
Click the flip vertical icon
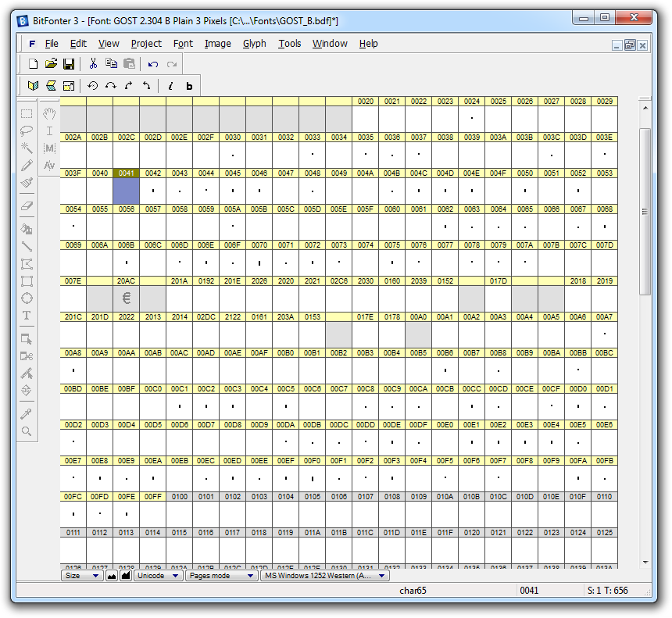click(x=51, y=86)
